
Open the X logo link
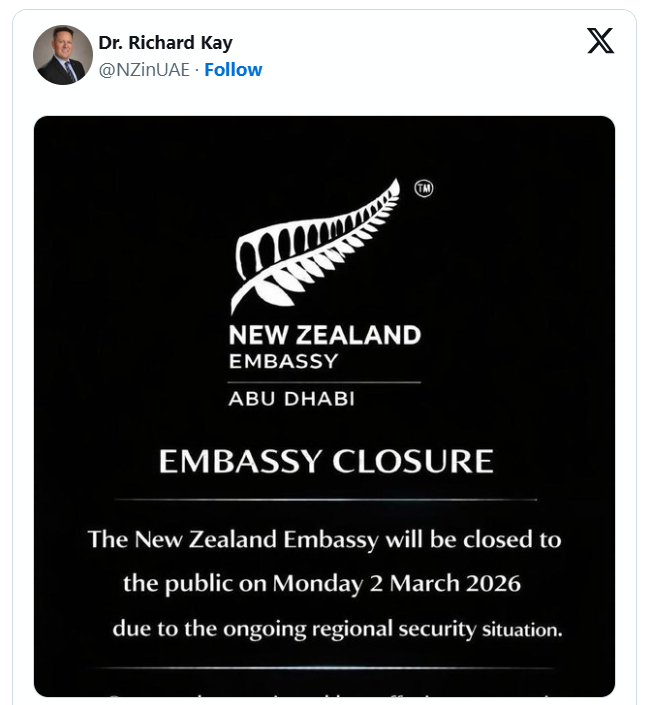pos(600,41)
